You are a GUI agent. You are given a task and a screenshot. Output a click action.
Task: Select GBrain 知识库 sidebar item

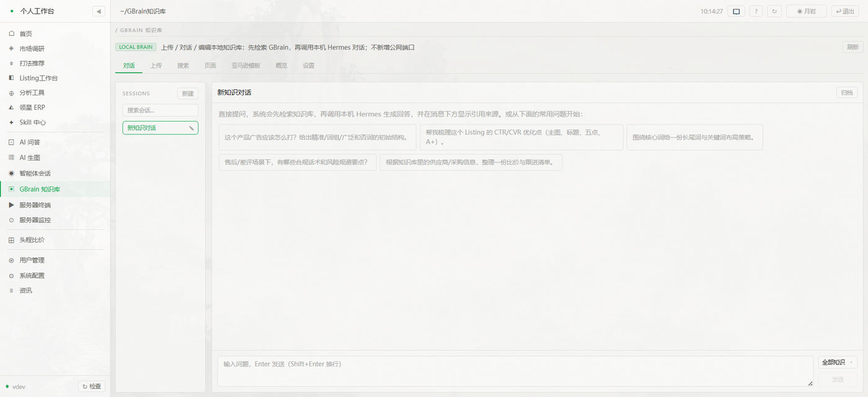(55, 189)
